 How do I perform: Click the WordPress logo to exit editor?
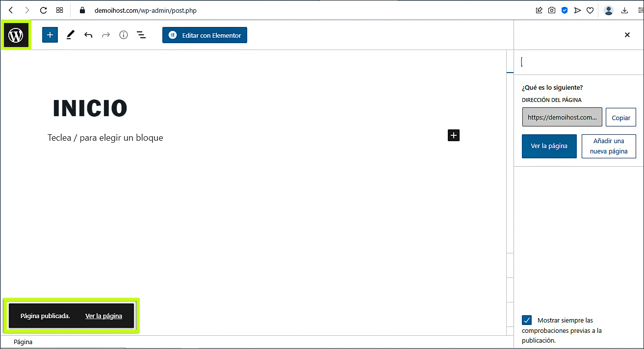tap(16, 35)
